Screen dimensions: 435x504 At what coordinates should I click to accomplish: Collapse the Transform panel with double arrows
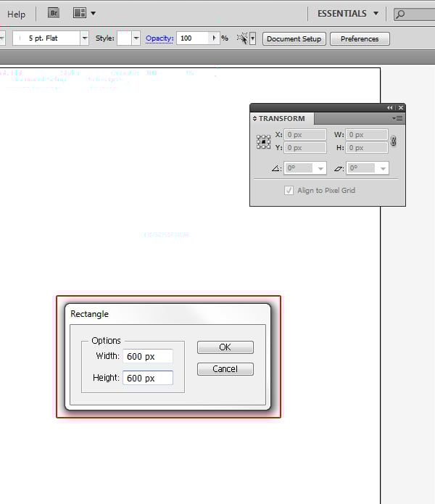point(390,107)
